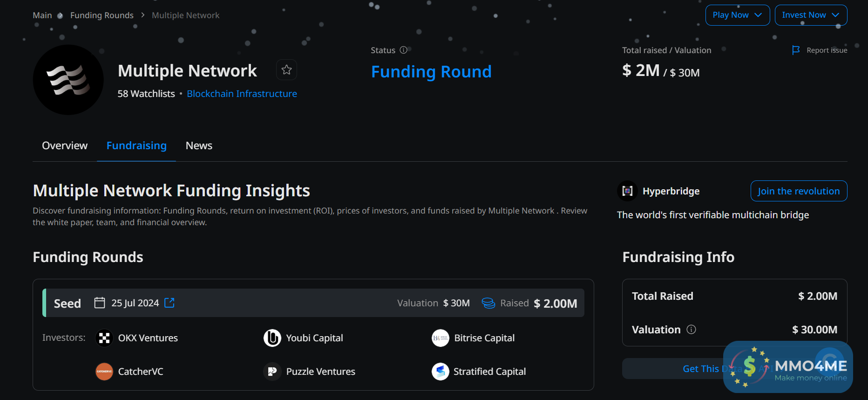
Task: Toggle the watchlist star for Multiple Network
Action: [286, 70]
